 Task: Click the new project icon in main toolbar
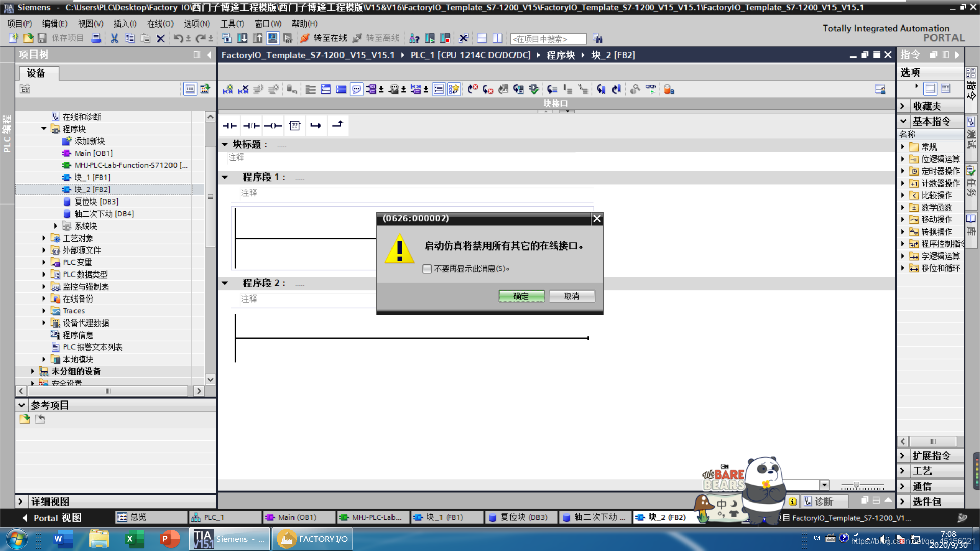click(14, 38)
